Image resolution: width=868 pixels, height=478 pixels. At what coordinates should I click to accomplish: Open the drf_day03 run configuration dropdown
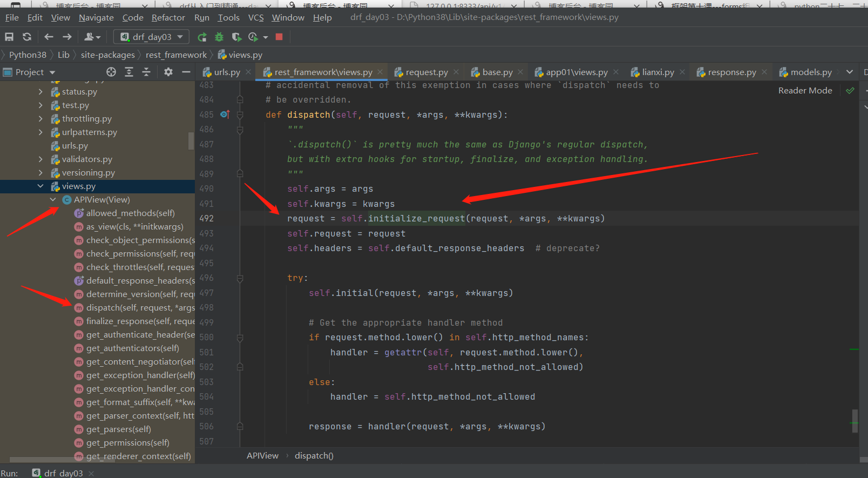pos(151,37)
